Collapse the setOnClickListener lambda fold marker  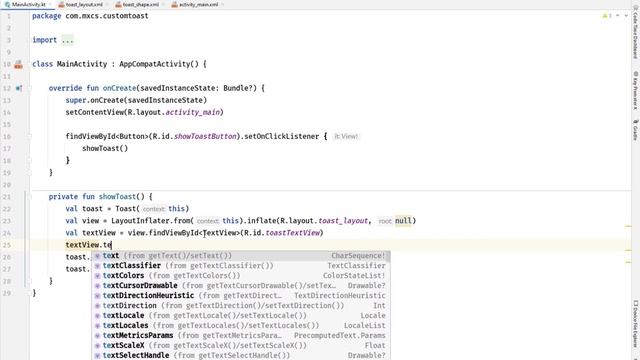pos(29,136)
